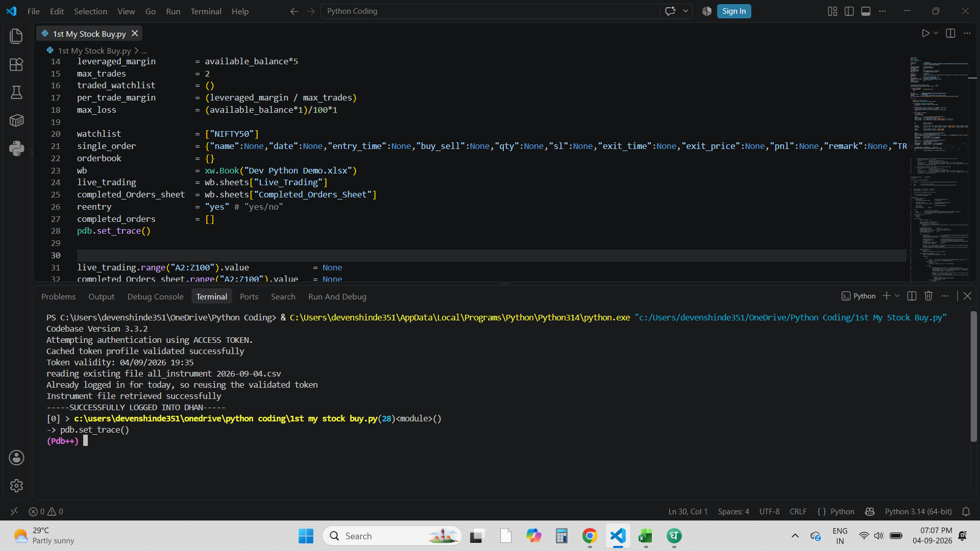Run the Python file with play icon
The image size is (980, 551).
[x=925, y=33]
